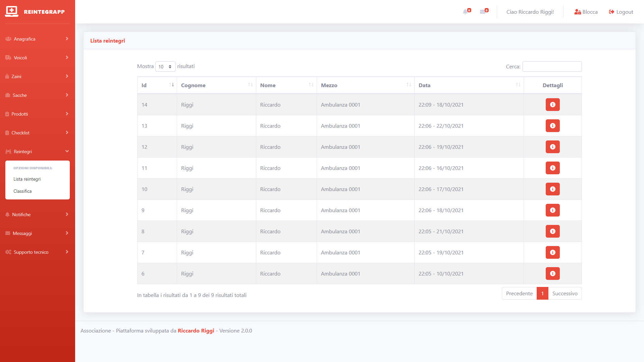The image size is (644, 362).
Task: Open the Mostra results count dropdown
Action: point(165,67)
